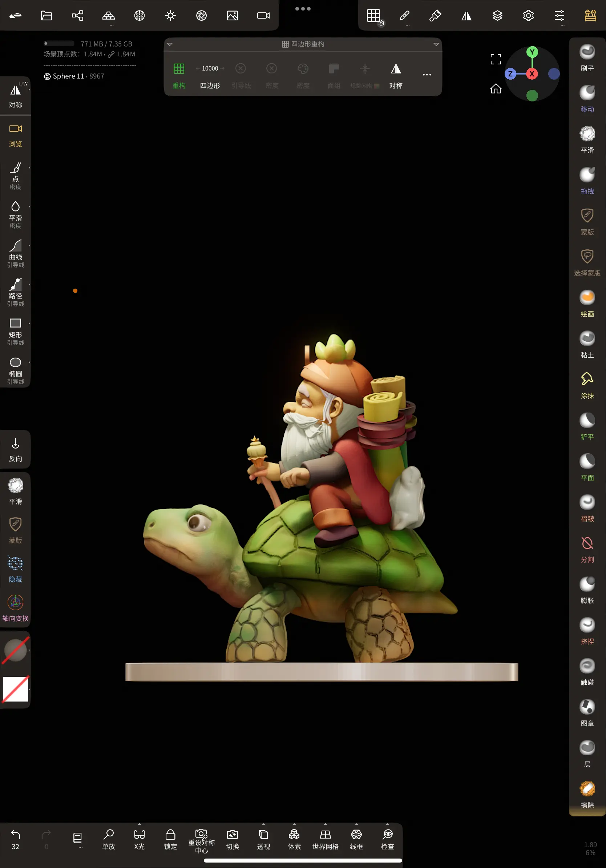Open the Post-process aperture icon
The height and width of the screenshot is (868, 606).
(x=201, y=16)
